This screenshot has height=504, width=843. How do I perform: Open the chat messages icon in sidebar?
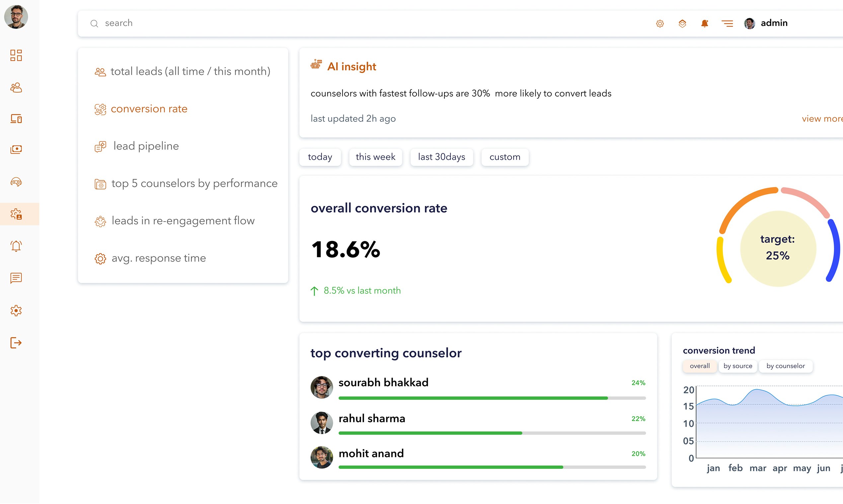point(16,278)
